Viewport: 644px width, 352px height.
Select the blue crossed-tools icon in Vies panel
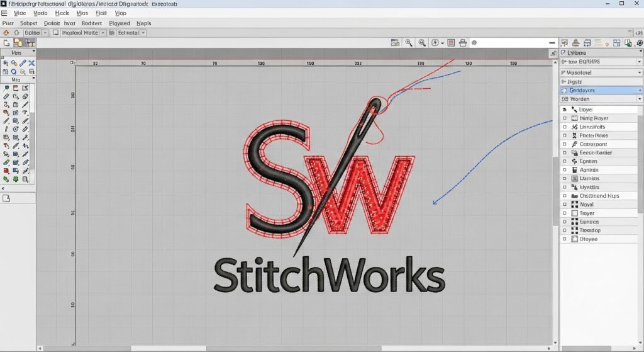(31, 63)
